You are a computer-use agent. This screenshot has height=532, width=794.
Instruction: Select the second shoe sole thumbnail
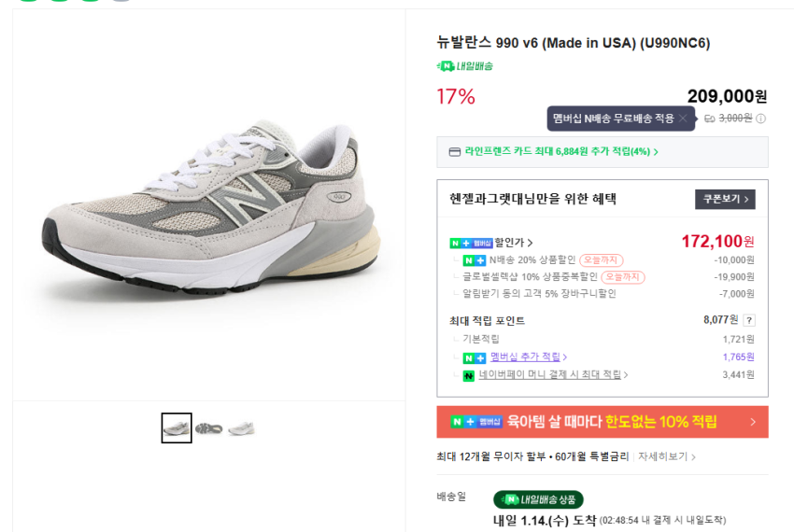[x=209, y=427]
